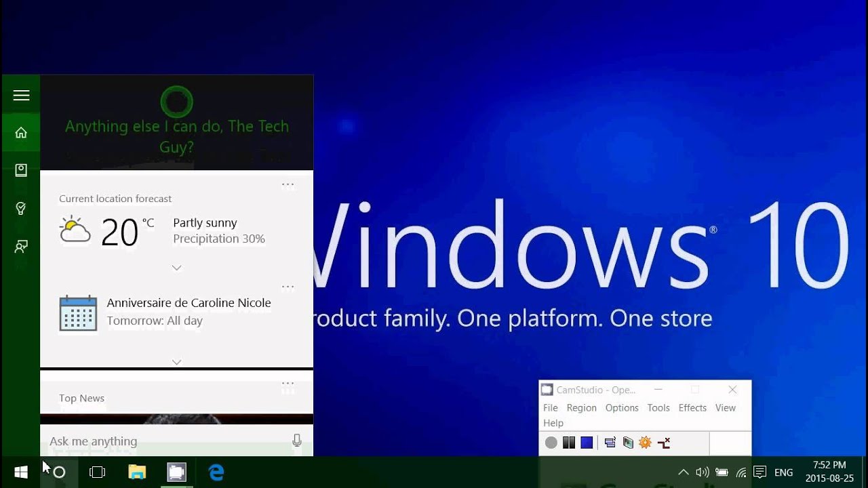
Task: Open CamStudio File menu
Action: (x=551, y=407)
